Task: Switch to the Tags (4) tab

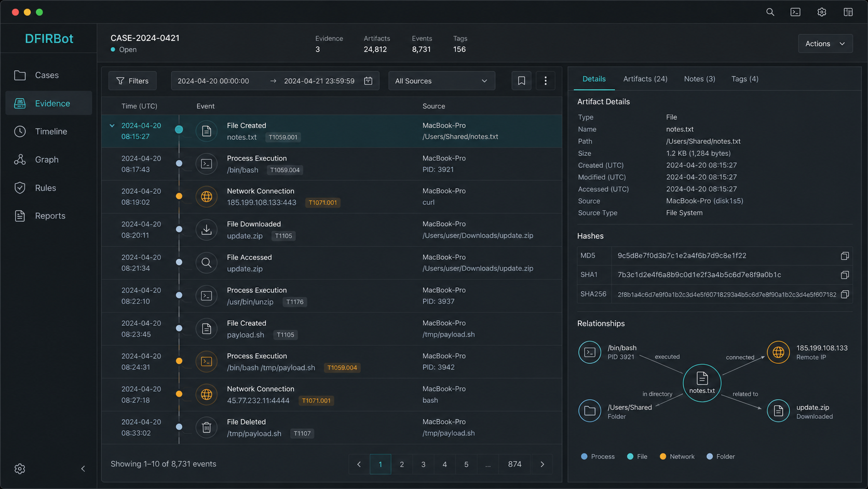Action: (744, 79)
